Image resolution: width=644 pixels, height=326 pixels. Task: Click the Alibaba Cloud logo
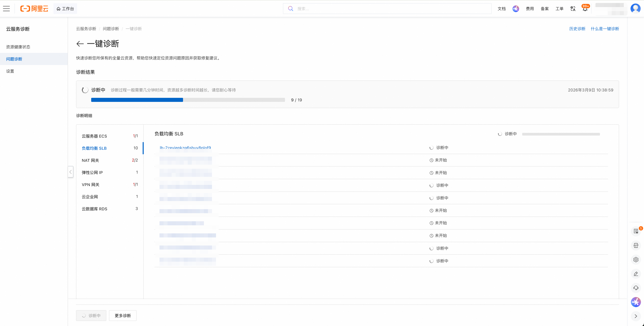[x=34, y=9]
